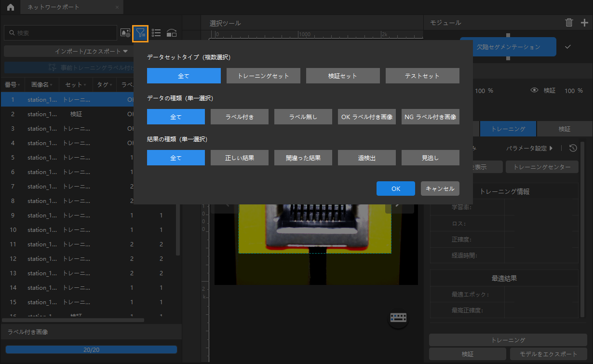Close the ネットワークポート tab
The width and height of the screenshot is (593, 364).
pos(117,7)
